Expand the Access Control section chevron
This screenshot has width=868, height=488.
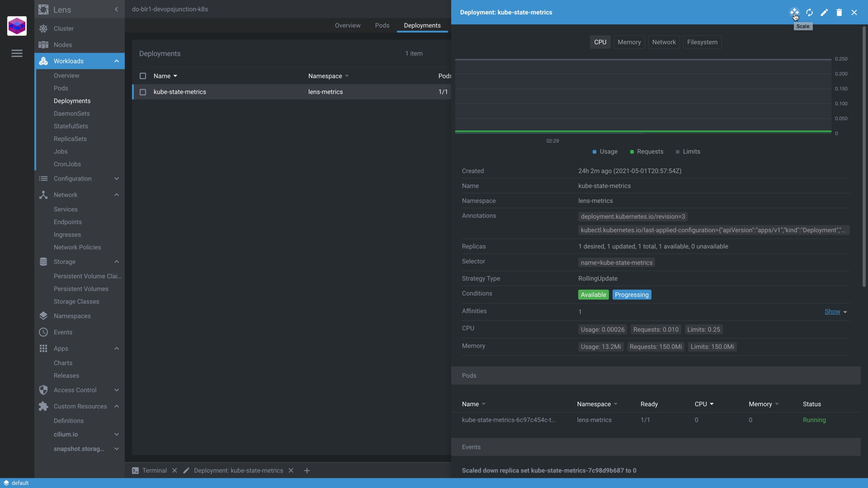[117, 390]
